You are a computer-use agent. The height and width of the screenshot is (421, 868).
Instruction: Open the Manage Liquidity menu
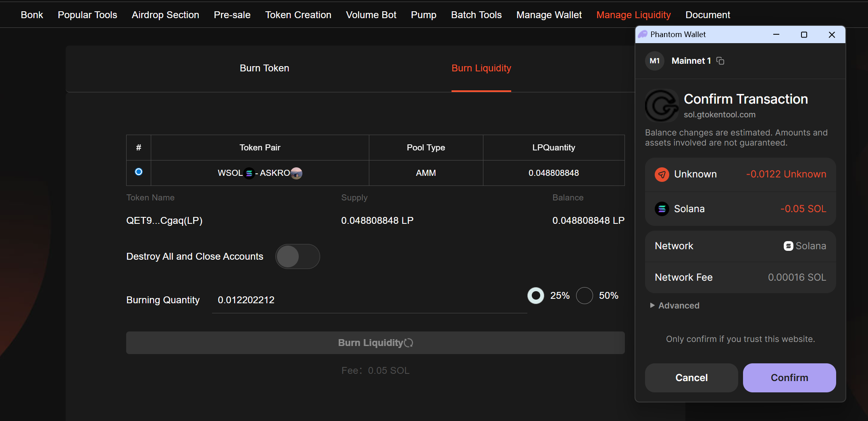[x=633, y=15]
